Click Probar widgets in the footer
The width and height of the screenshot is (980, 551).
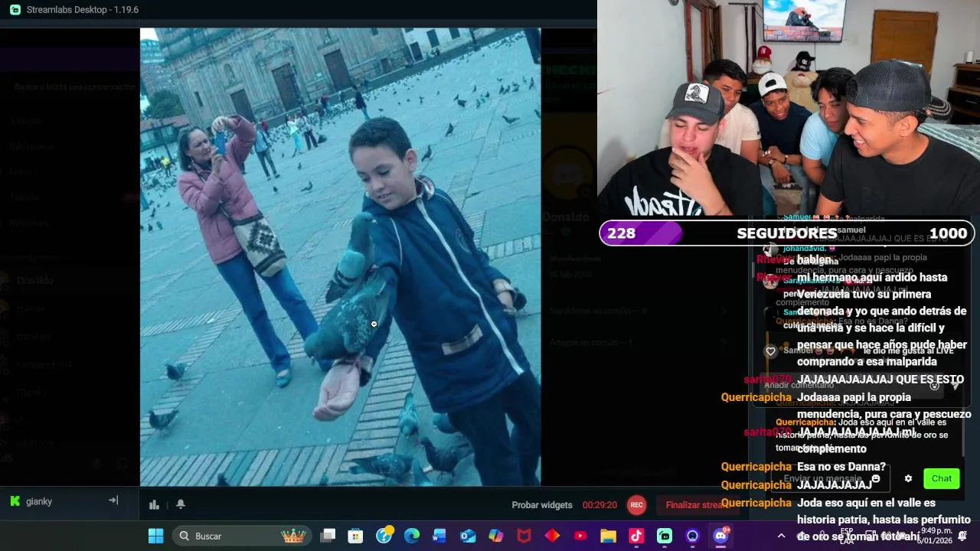point(542,505)
